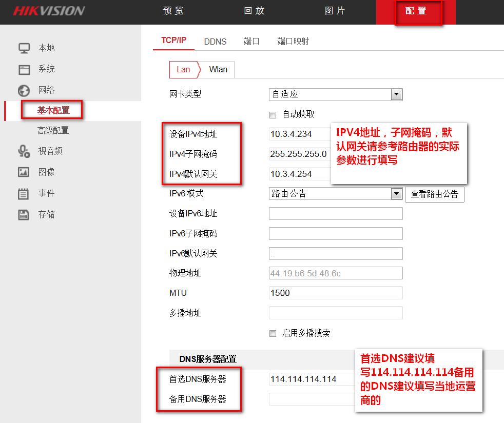Click the 查看路由公告 button
This screenshot has height=423, width=504.
[435, 194]
